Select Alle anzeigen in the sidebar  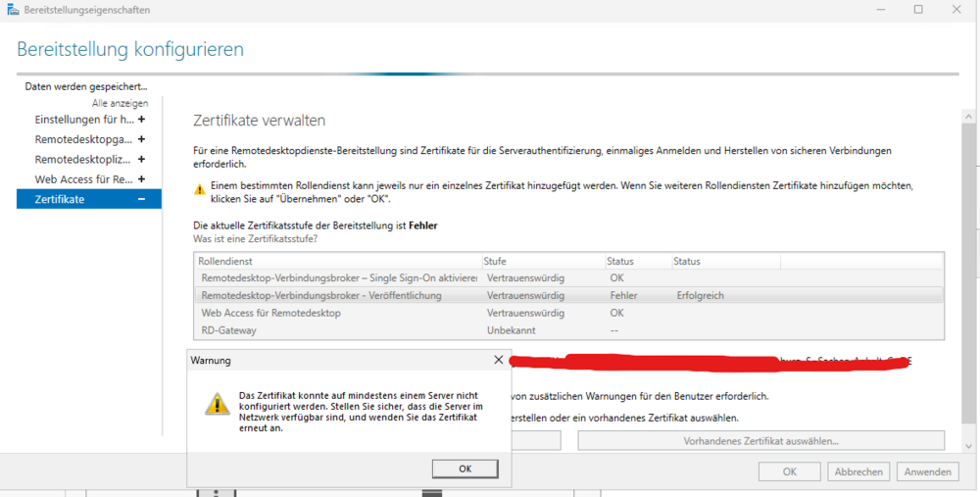click(120, 103)
